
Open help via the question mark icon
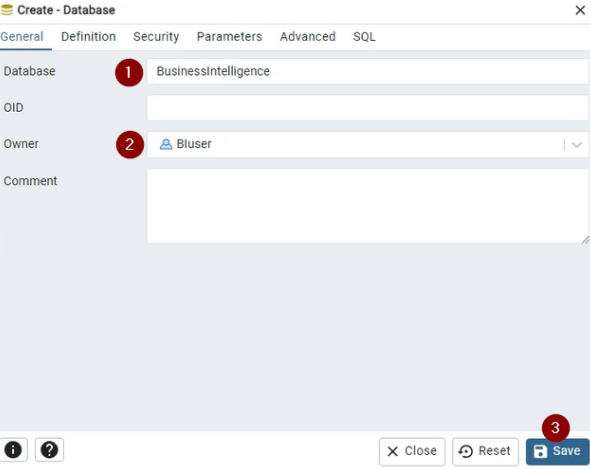pos(49,449)
